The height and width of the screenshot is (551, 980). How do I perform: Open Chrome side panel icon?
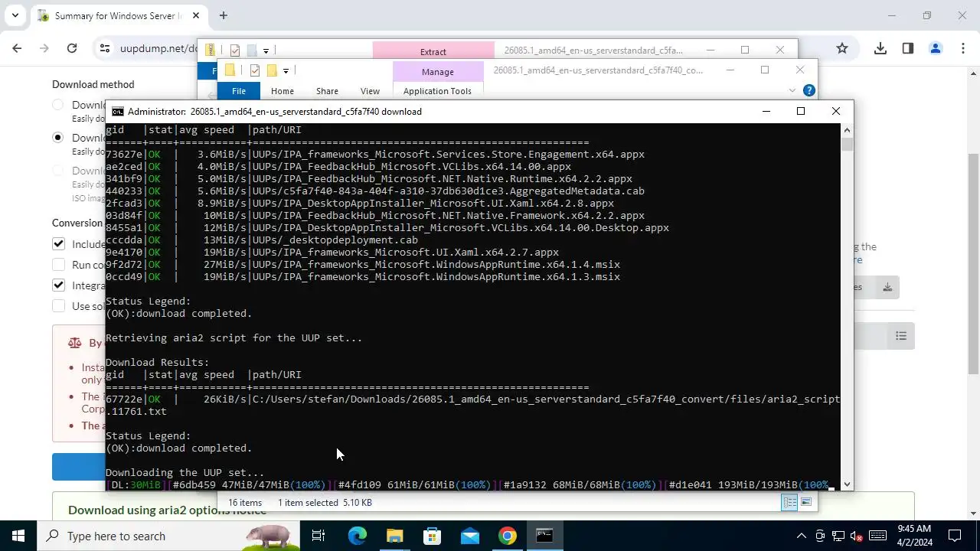908,48
